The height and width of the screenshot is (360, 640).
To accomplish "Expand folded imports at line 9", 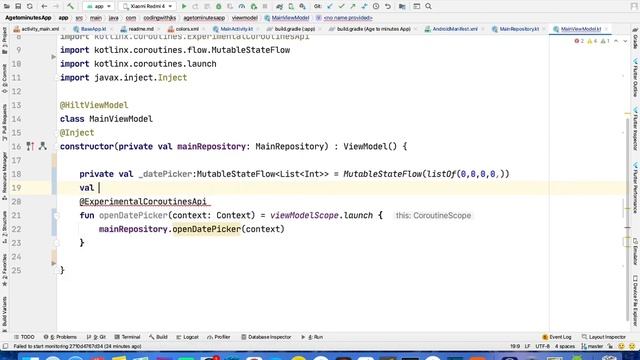I will (53, 57).
